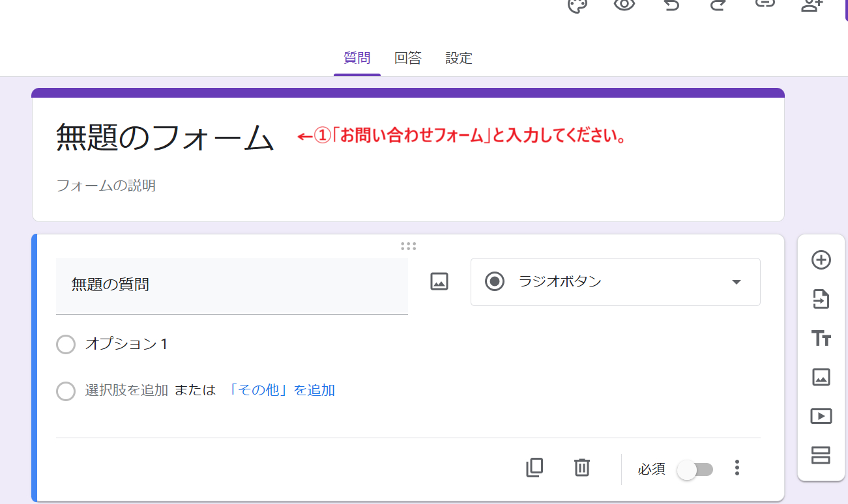848x504 pixels.
Task: Edit the オプション 1 option text
Action: (126, 344)
